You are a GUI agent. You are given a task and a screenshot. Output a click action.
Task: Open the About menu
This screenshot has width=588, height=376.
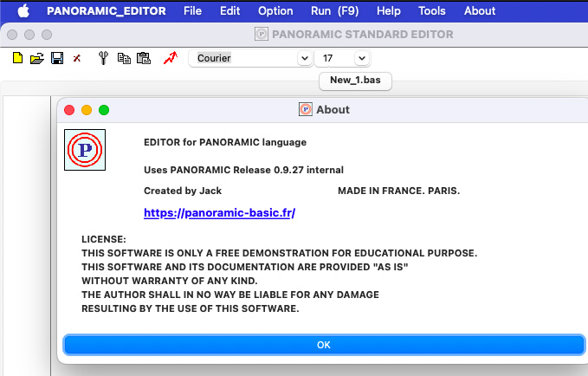pos(480,11)
